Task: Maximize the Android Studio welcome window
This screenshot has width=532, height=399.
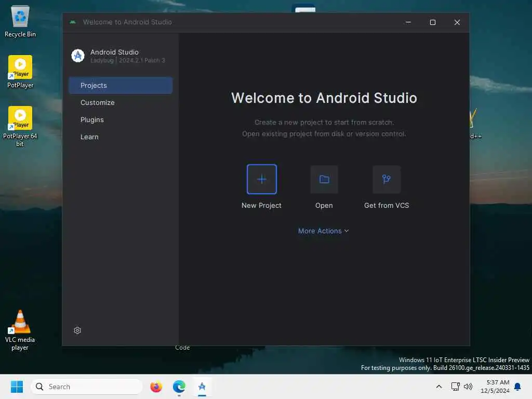Action: click(x=433, y=22)
